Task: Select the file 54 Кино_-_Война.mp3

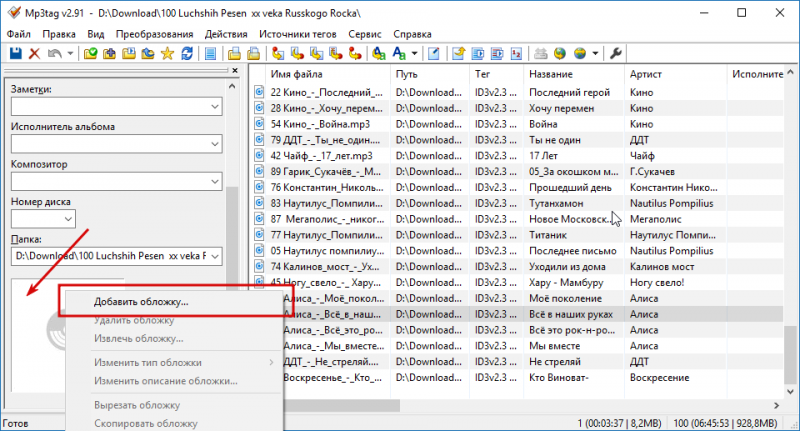Action: (320, 124)
